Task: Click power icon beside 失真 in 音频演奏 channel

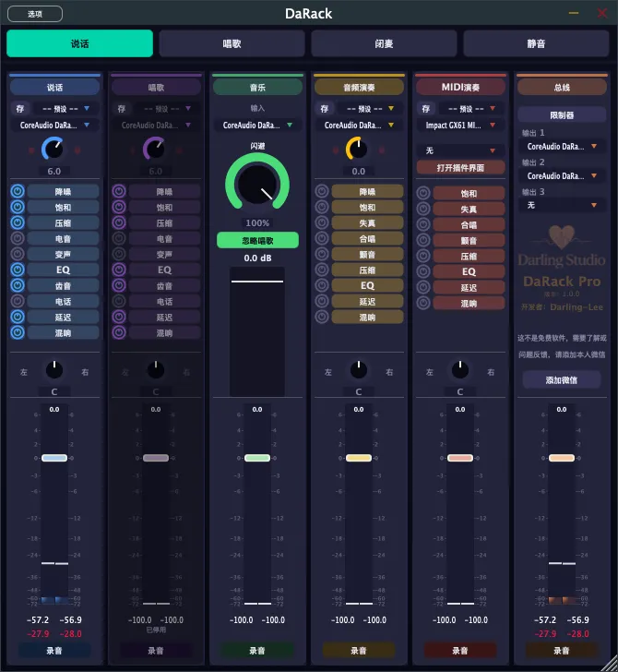Action: pyautogui.click(x=322, y=222)
